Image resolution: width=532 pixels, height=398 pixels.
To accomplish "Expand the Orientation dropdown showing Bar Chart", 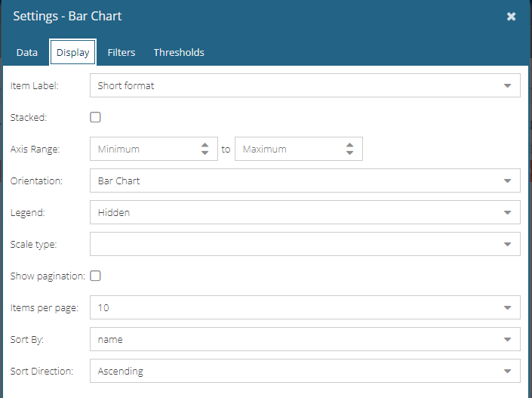I will (x=305, y=180).
